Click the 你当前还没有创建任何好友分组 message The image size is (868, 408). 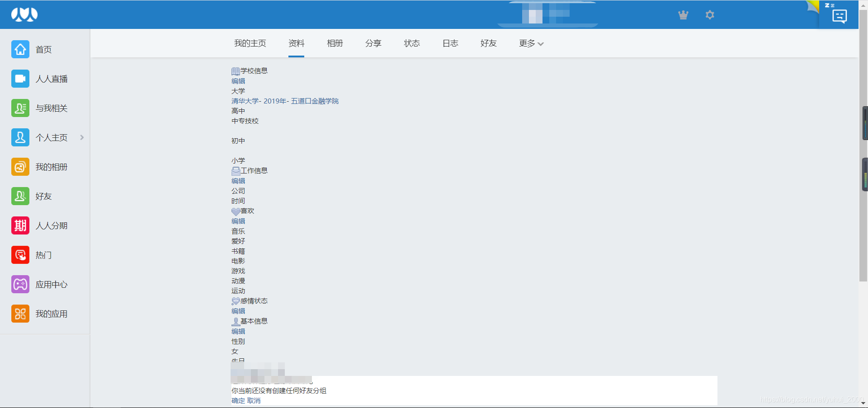279,391
